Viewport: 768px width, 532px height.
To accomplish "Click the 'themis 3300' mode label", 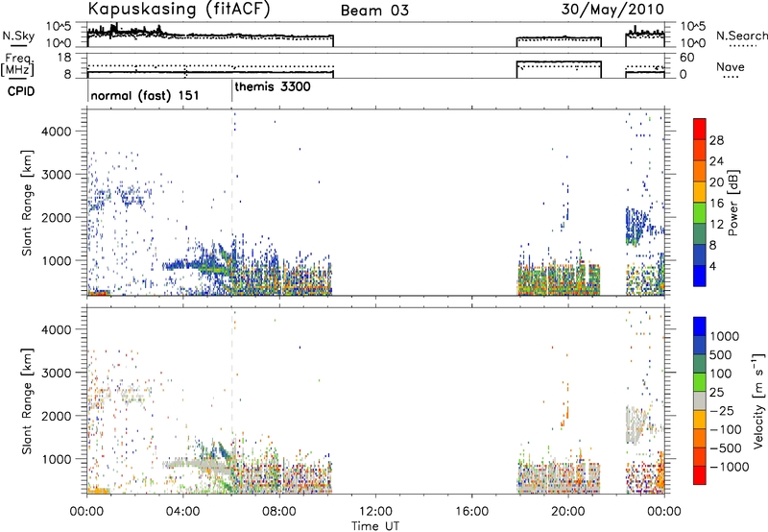I will [273, 86].
